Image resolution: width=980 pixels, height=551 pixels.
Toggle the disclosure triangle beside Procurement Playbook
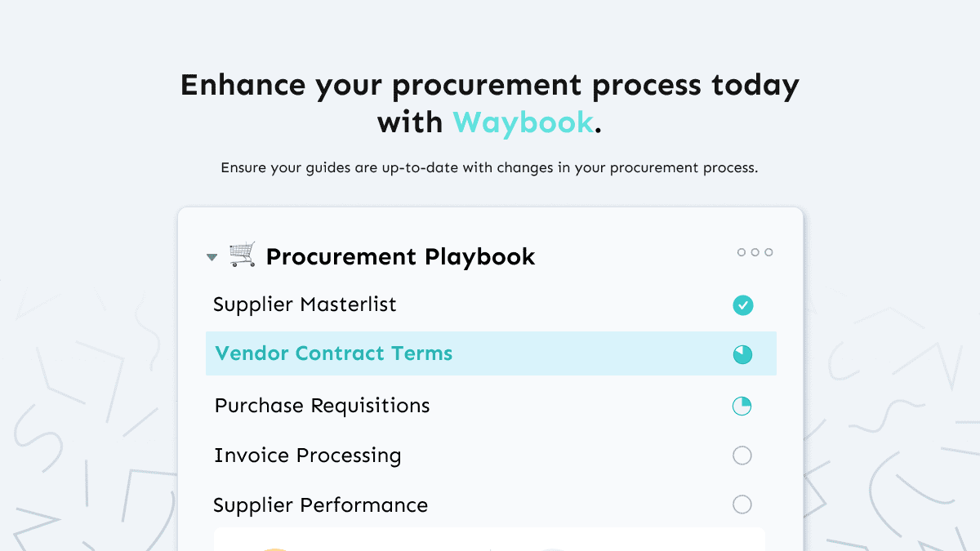click(x=212, y=256)
